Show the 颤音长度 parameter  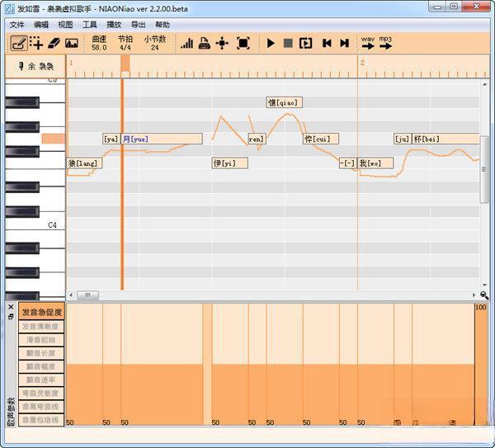(x=41, y=353)
